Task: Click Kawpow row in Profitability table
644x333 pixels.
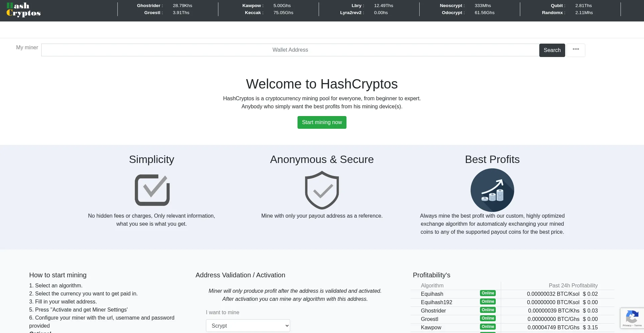Action: click(x=513, y=328)
